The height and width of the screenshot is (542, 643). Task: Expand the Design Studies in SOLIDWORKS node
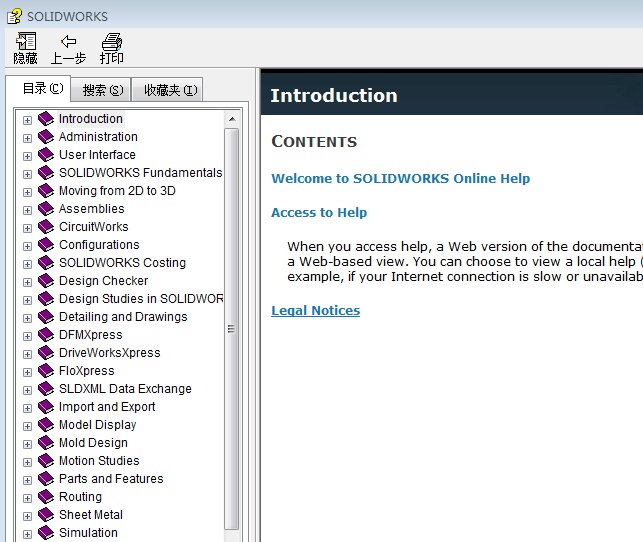27,301
